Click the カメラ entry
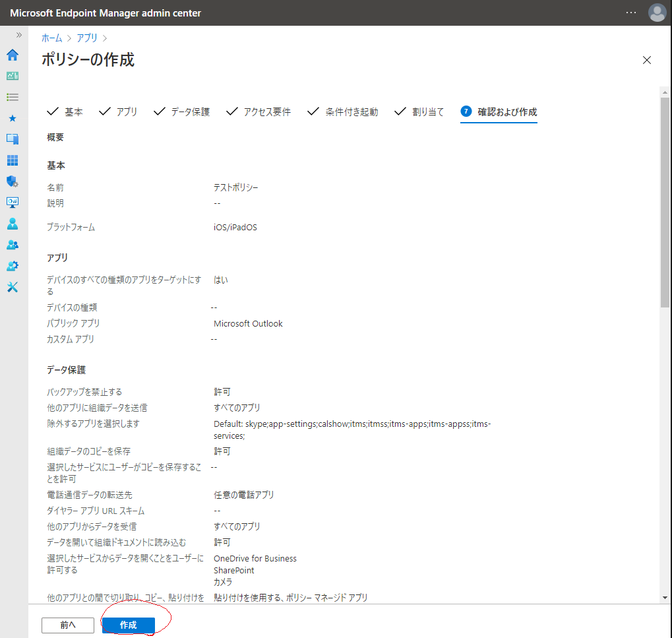Image resolution: width=672 pixels, height=638 pixels. click(x=223, y=582)
